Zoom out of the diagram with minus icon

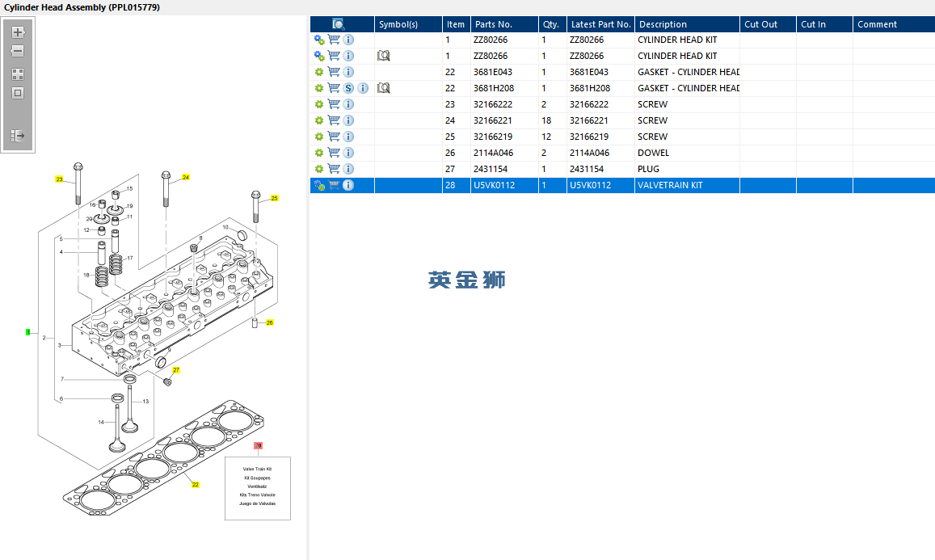coord(18,51)
